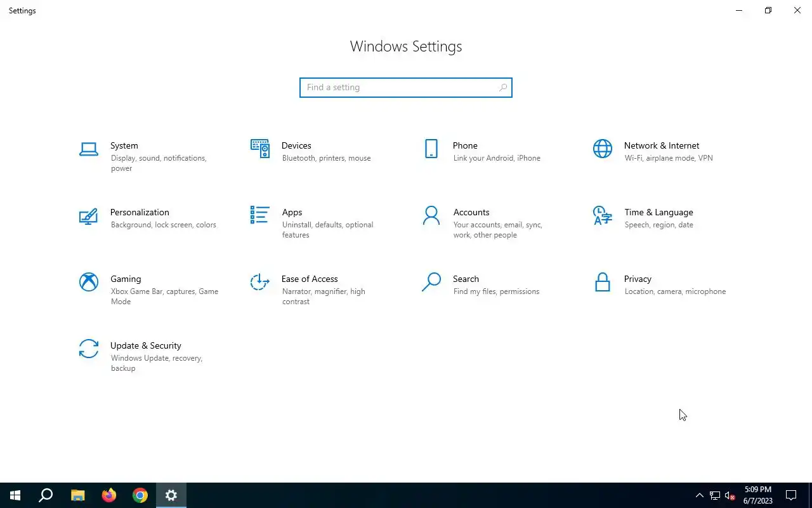Open the Apps list icon
This screenshot has width=812, height=508.
(260, 215)
